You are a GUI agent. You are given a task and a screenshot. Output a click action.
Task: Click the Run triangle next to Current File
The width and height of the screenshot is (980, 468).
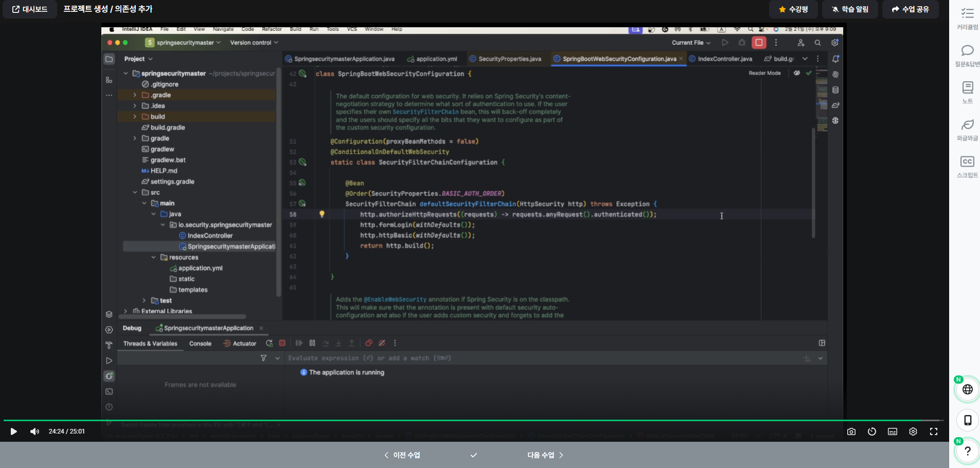tap(725, 43)
